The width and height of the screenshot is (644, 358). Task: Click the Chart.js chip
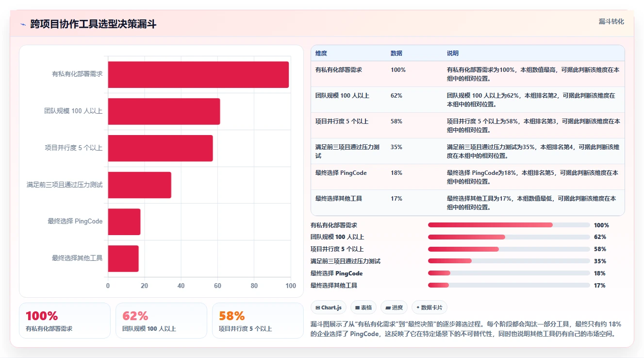329,307
